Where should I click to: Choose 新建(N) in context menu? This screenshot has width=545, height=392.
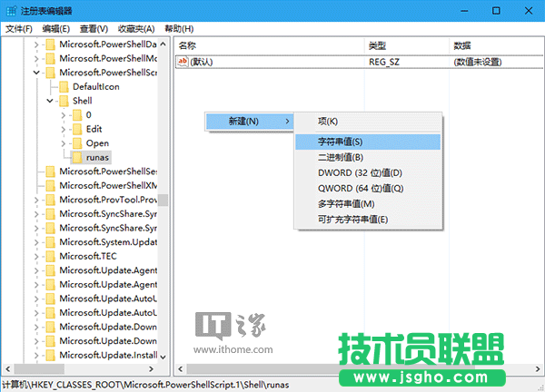coord(249,122)
